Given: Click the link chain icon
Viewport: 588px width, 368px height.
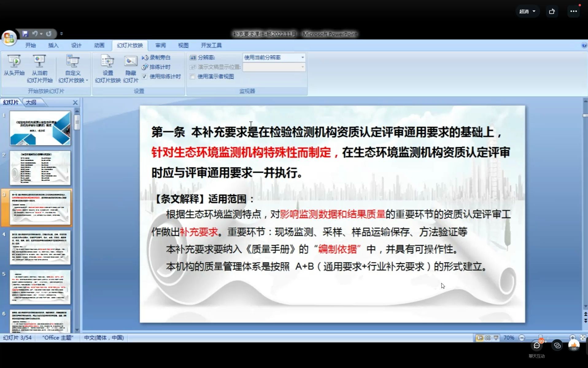Looking at the screenshot, I should pos(557,346).
